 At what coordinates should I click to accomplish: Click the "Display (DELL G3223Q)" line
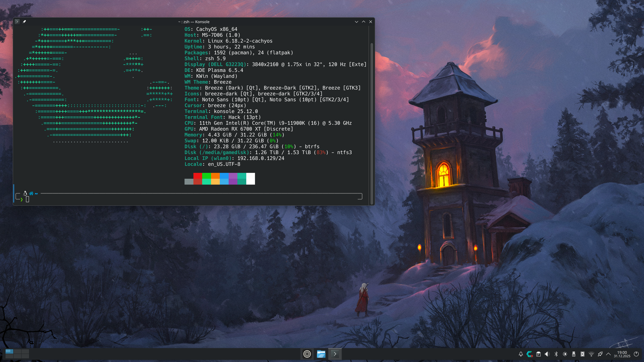(x=275, y=64)
